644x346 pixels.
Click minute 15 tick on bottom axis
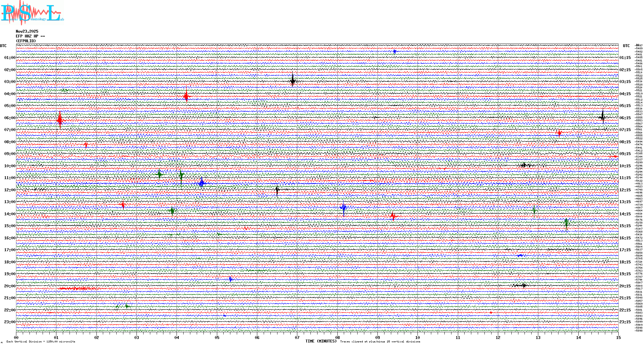[618, 337]
